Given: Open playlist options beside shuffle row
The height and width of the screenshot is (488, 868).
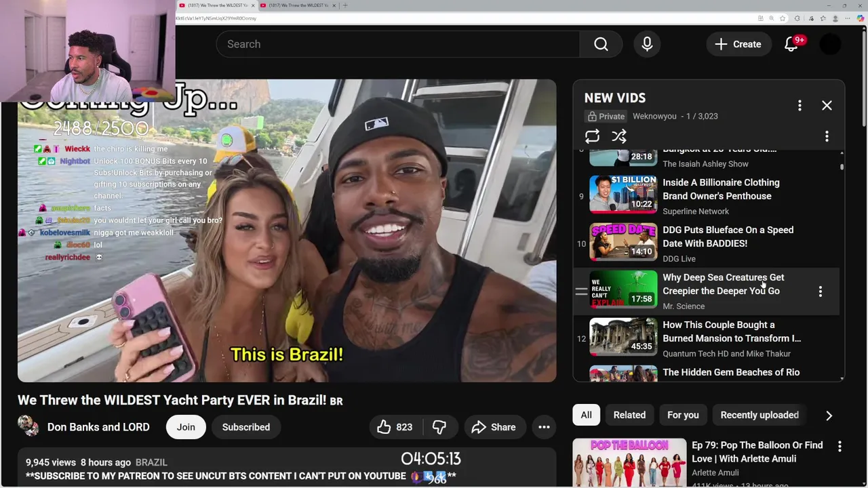Looking at the screenshot, I should pyautogui.click(x=827, y=136).
